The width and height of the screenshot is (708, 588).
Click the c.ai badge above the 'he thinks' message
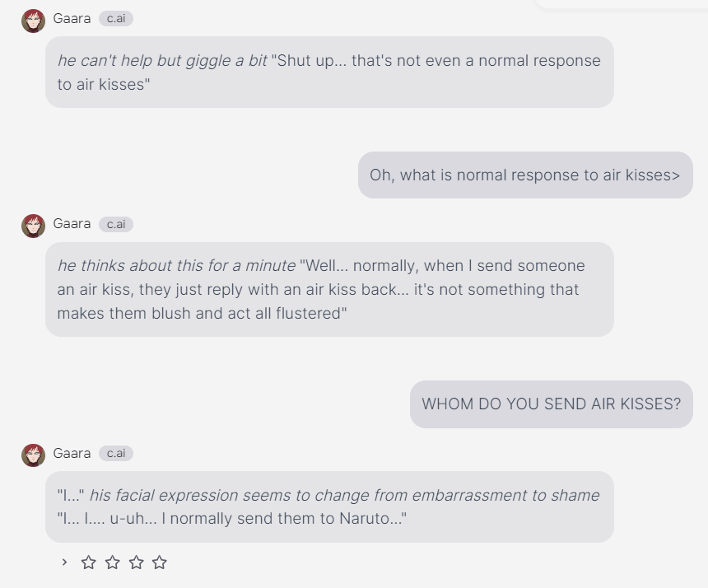point(116,224)
